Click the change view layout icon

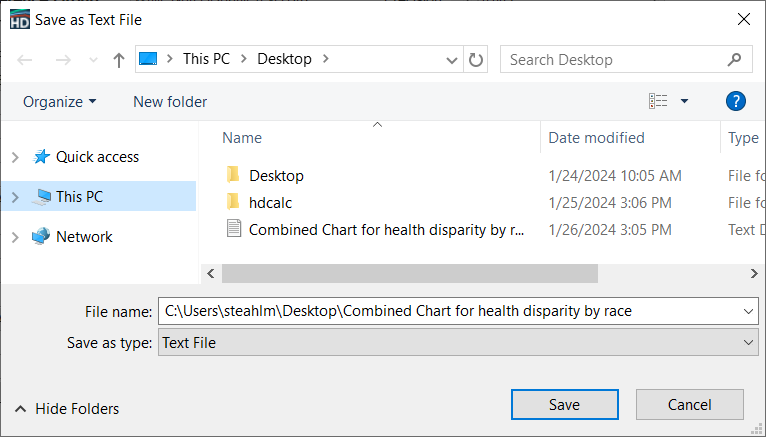click(x=658, y=101)
